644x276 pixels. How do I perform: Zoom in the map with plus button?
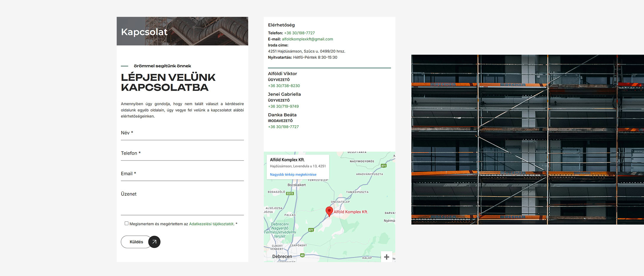click(x=387, y=257)
